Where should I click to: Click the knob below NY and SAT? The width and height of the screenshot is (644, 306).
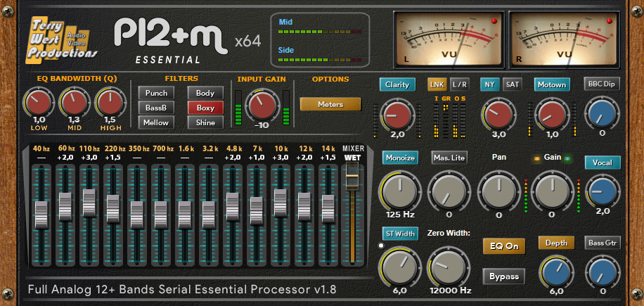tap(498, 115)
